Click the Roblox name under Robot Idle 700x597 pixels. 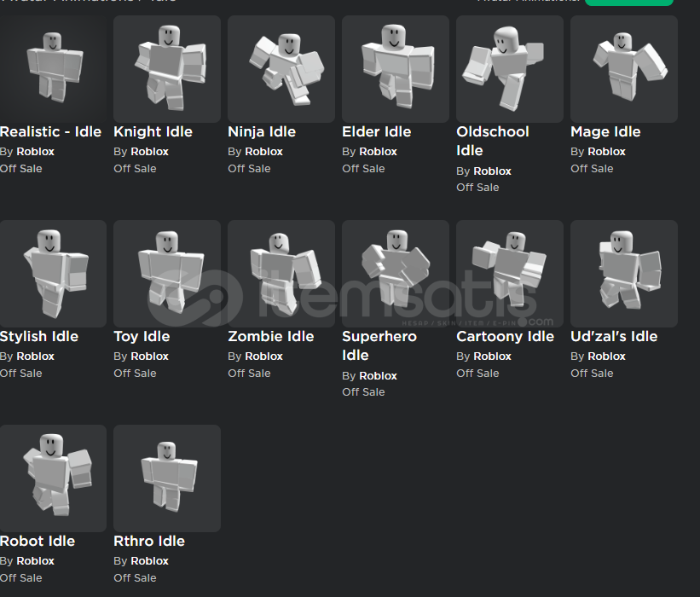click(x=35, y=561)
